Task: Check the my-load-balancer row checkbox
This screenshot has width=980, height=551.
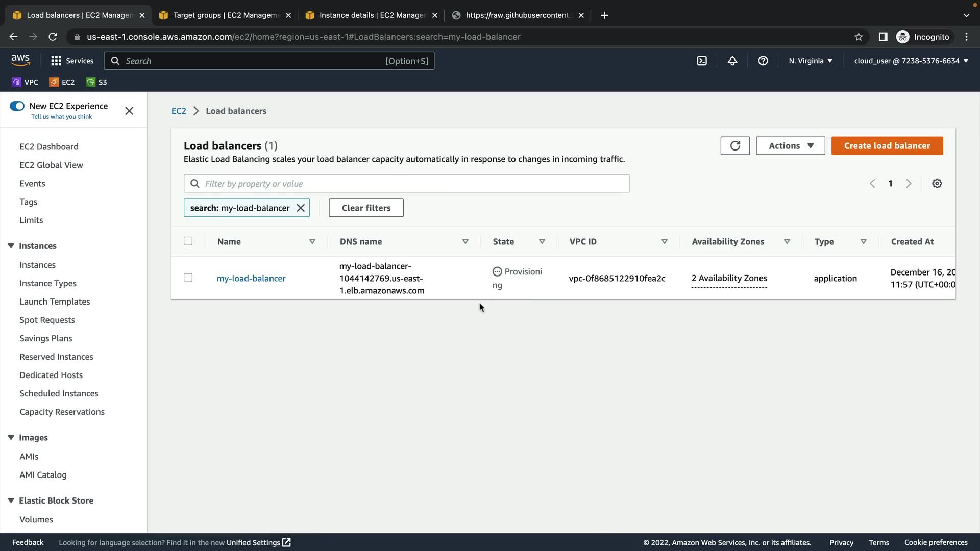Action: [188, 278]
